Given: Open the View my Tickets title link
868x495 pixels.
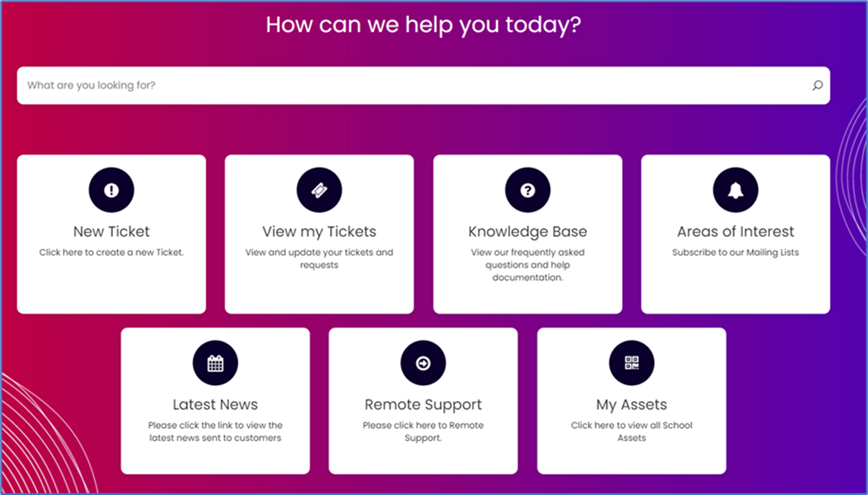Looking at the screenshot, I should point(319,231).
